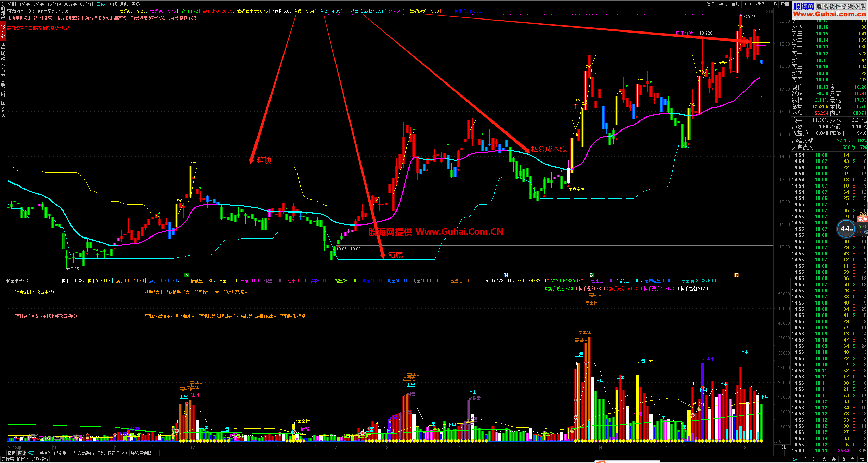Switch to 日线 daily chart
Screen dimensions: 868x463
click(101, 4)
